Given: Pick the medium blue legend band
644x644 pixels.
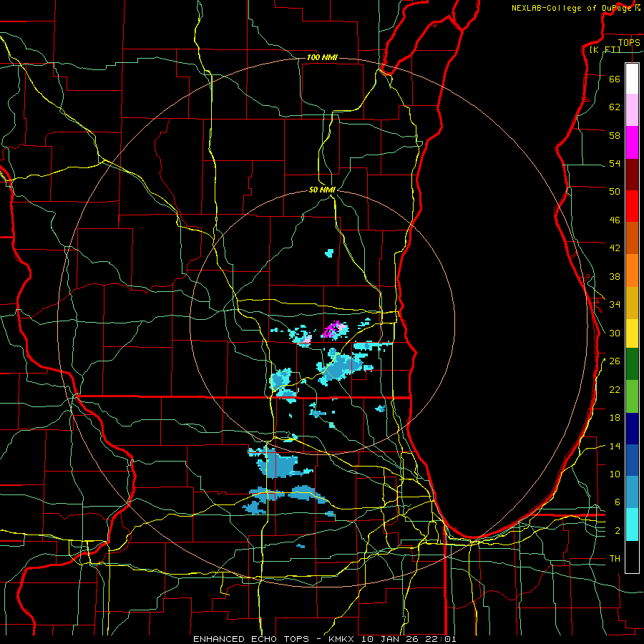Looking at the screenshot, I should 632,460.
